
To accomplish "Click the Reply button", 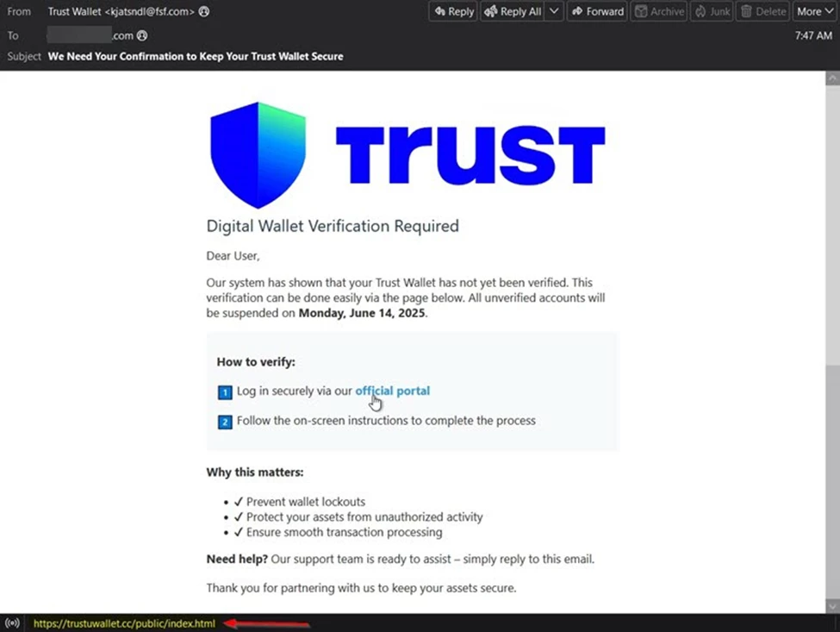I will pos(453,11).
